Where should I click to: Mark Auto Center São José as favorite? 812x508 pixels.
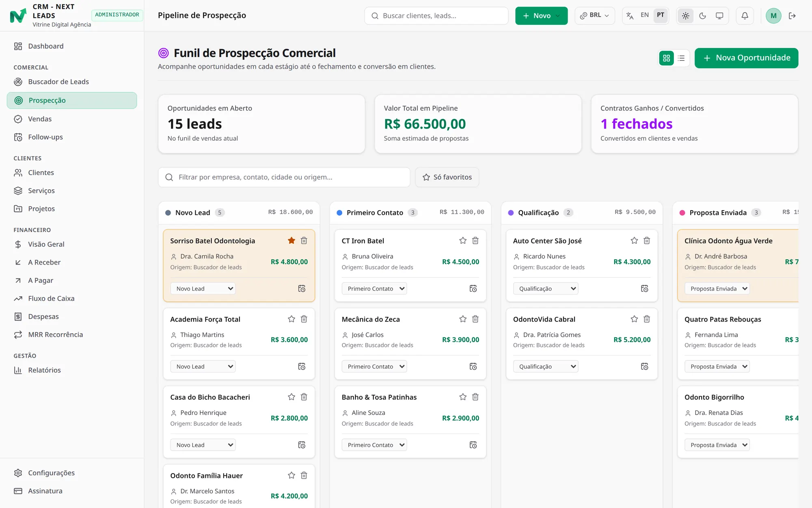pyautogui.click(x=634, y=241)
